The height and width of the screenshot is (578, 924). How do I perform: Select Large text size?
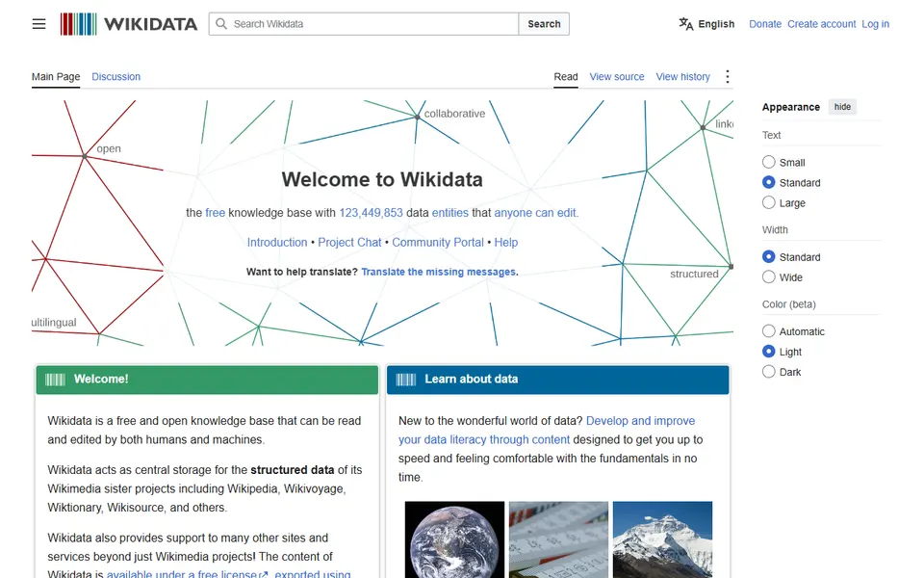768,202
